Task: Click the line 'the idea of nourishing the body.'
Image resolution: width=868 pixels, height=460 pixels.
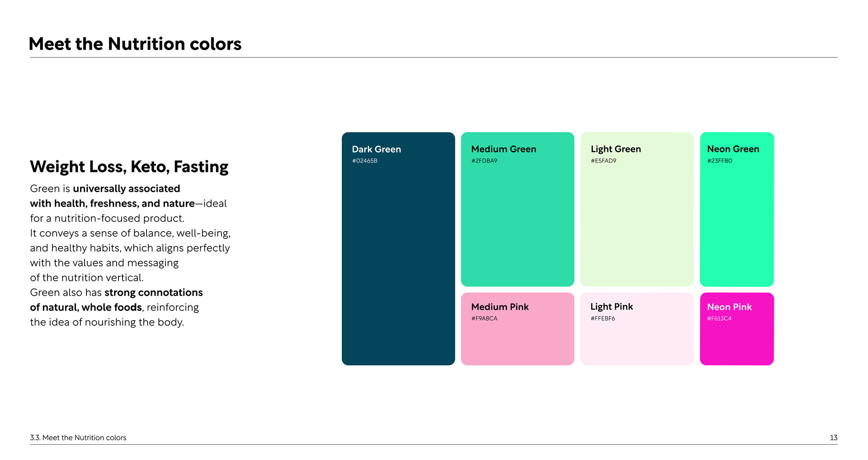Action: click(x=107, y=322)
